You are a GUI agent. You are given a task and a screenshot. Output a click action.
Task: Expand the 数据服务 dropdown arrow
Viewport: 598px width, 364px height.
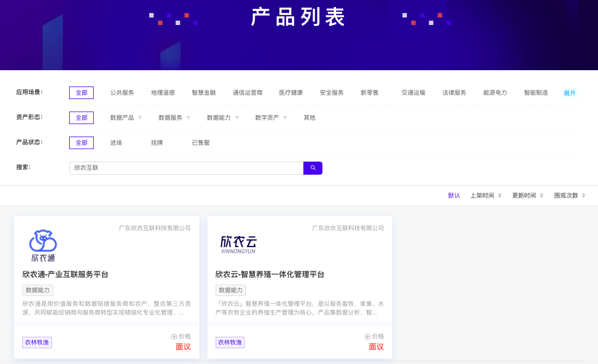tap(188, 118)
